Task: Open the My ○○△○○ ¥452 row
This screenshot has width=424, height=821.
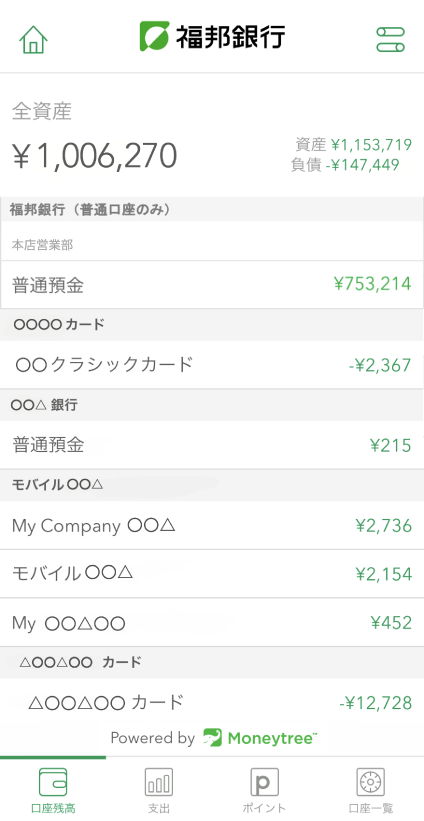Action: (x=212, y=622)
